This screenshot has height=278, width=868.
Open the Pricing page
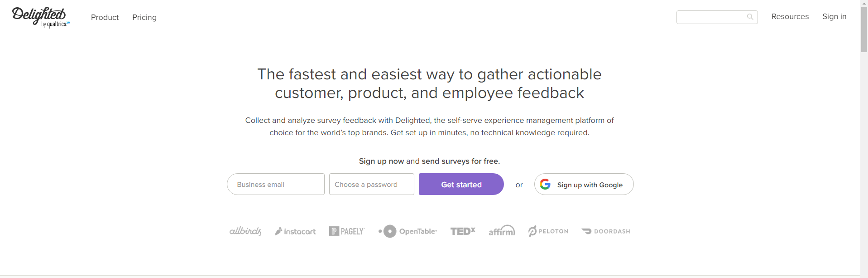(144, 17)
